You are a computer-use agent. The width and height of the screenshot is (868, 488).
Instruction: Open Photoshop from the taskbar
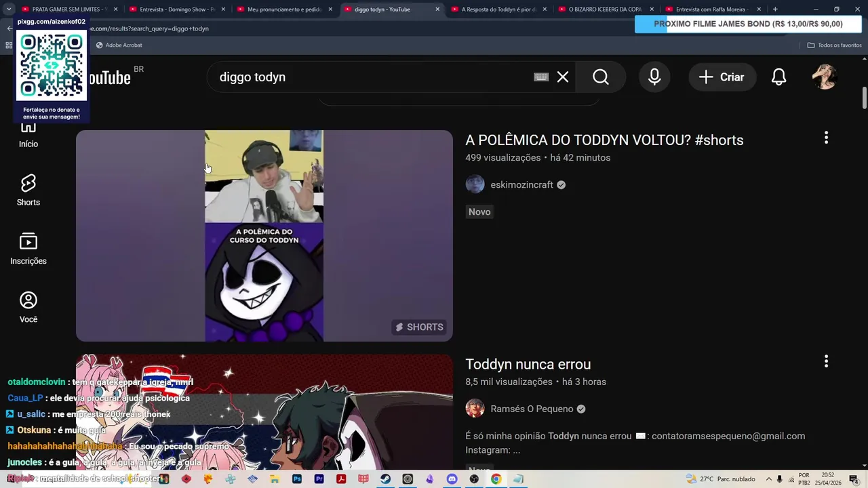pyautogui.click(x=297, y=479)
